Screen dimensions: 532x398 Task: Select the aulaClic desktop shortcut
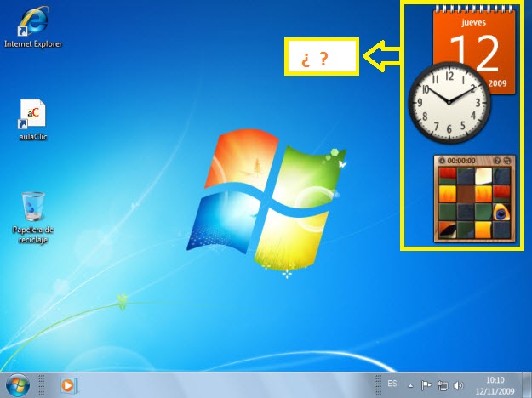click(33, 120)
